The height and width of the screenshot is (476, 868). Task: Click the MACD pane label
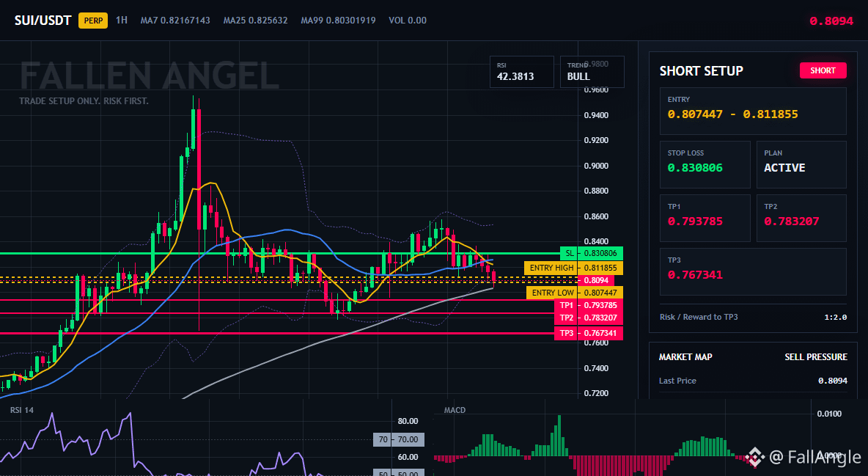[455, 410]
